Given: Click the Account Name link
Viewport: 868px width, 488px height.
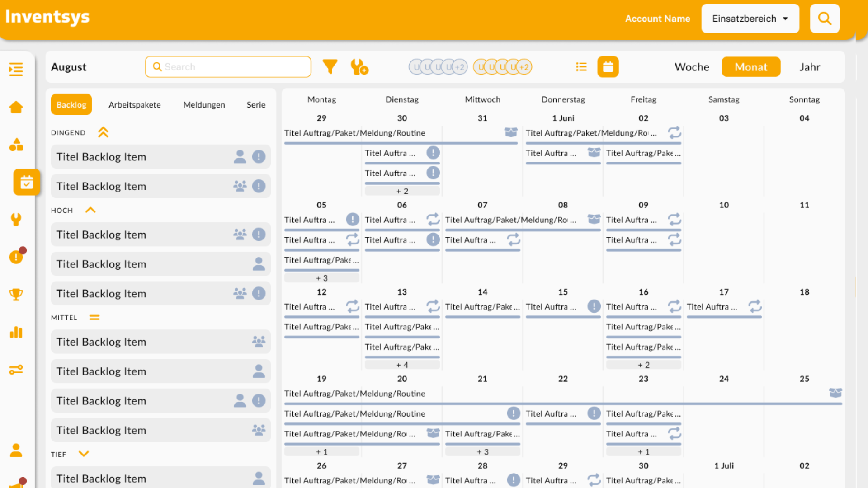Looking at the screenshot, I should [657, 19].
